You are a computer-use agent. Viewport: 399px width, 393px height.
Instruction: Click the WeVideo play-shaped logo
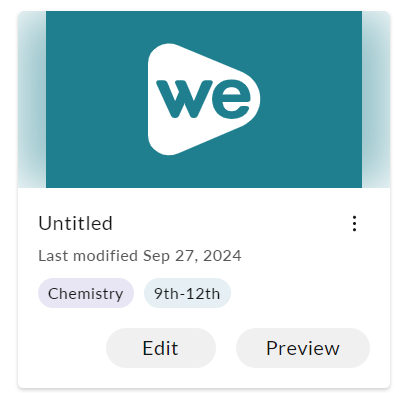point(204,99)
